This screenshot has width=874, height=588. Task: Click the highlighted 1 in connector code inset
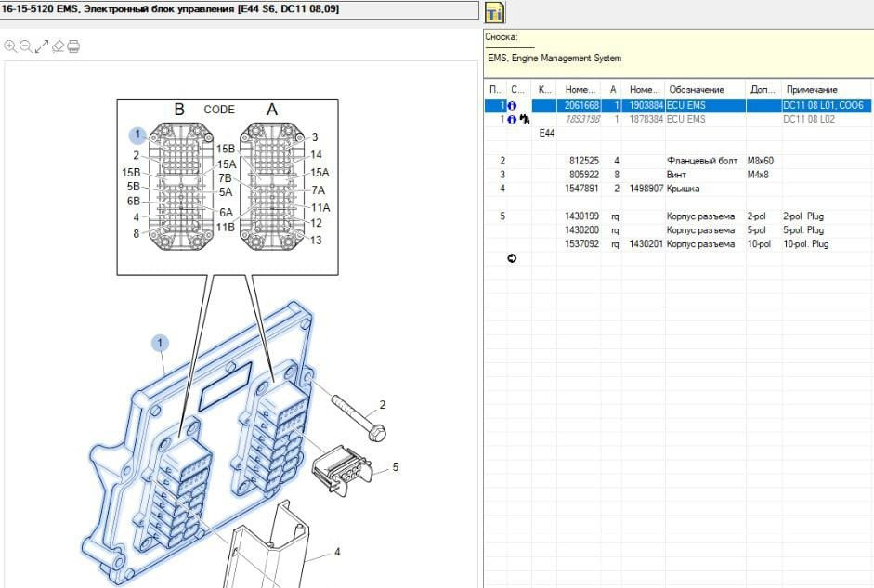tap(137, 136)
